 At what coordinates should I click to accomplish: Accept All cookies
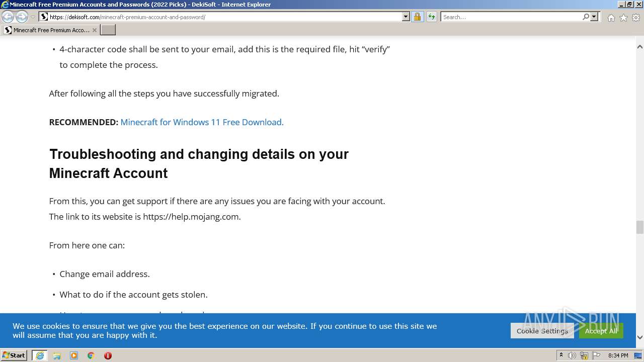click(x=601, y=331)
